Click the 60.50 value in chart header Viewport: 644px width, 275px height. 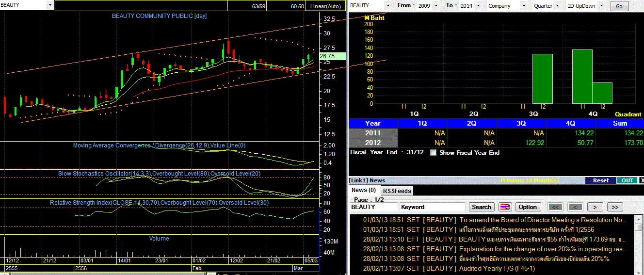(x=298, y=6)
